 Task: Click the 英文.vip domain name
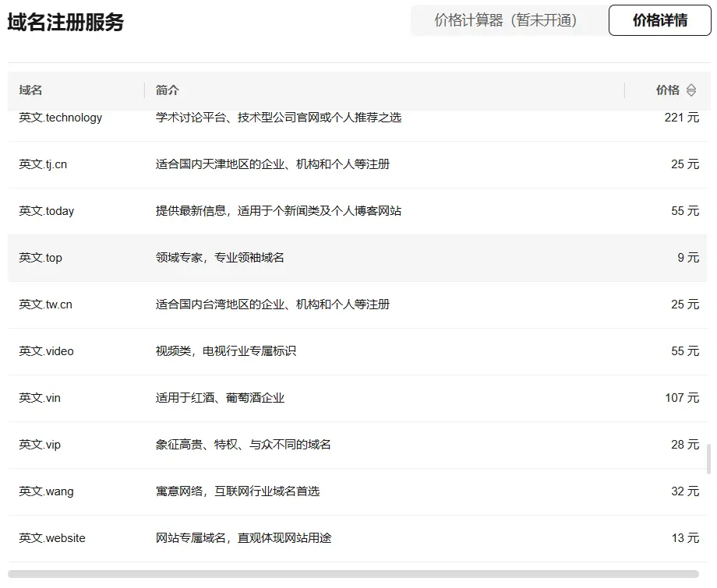(x=40, y=445)
